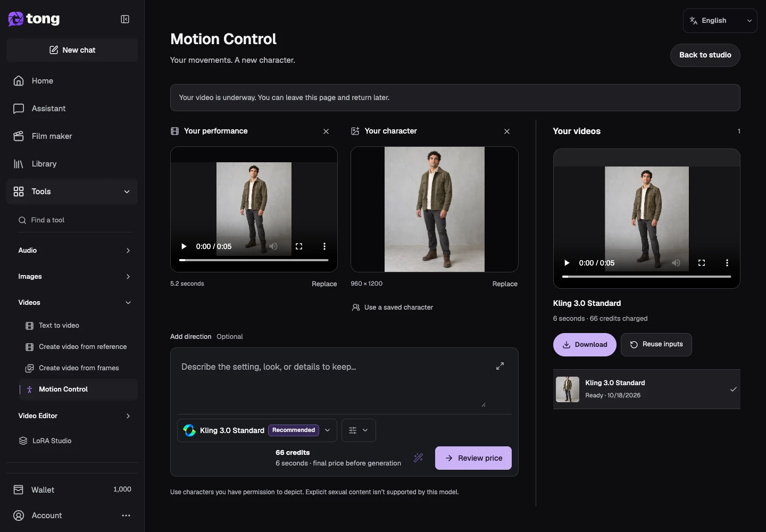This screenshot has height=532, width=766.
Task: Select Create video from frames
Action: coord(79,368)
